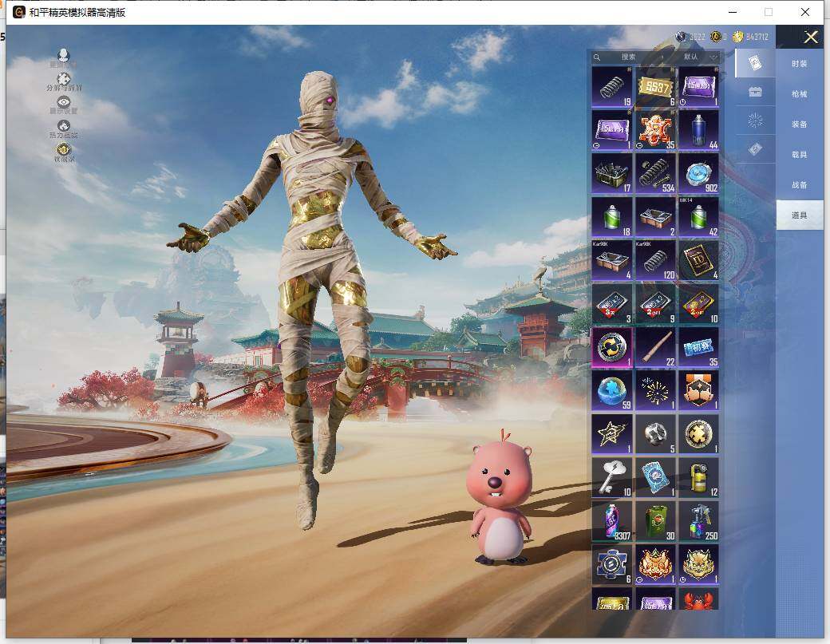
Task: Select the metal box with count 2
Action: [655, 217]
